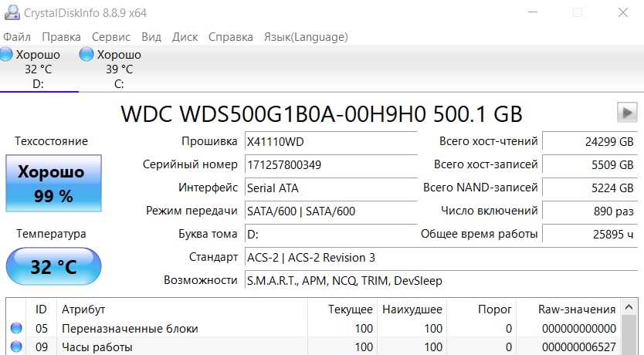
Task: Open the Диск menu
Action: 185,37
